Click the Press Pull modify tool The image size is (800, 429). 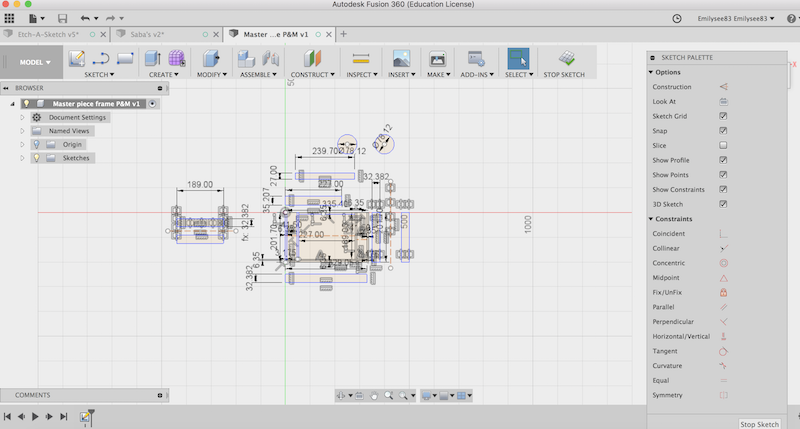point(211,59)
